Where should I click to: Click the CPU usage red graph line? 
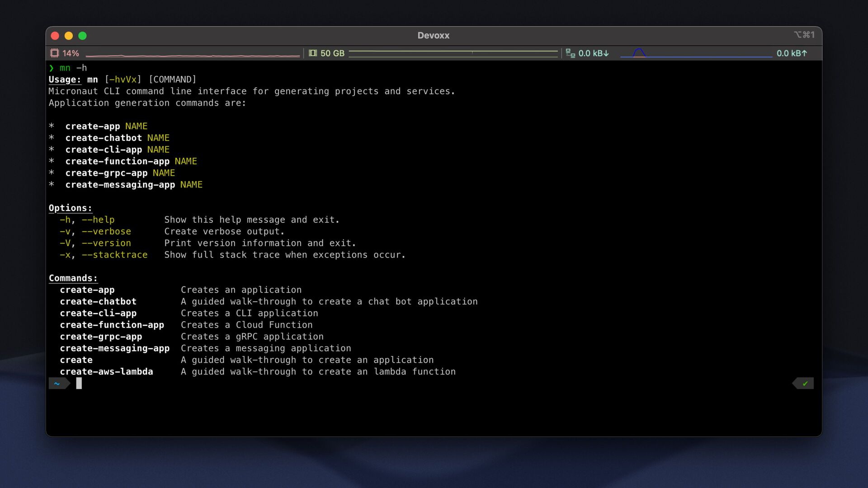[x=193, y=56]
